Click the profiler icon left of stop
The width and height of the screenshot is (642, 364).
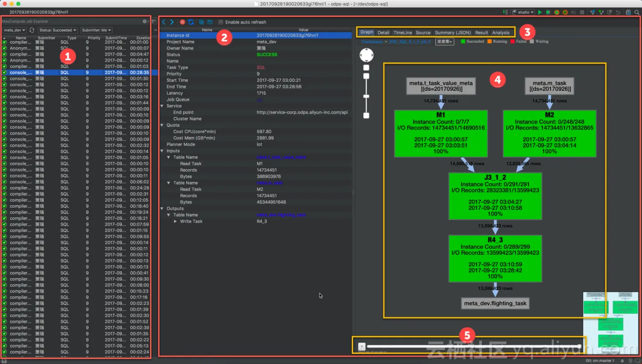[574, 12]
